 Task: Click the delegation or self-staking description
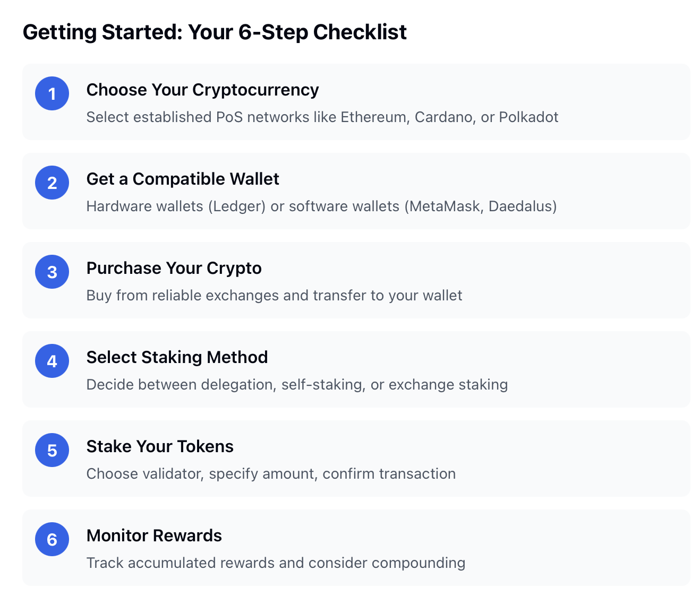[x=297, y=384]
